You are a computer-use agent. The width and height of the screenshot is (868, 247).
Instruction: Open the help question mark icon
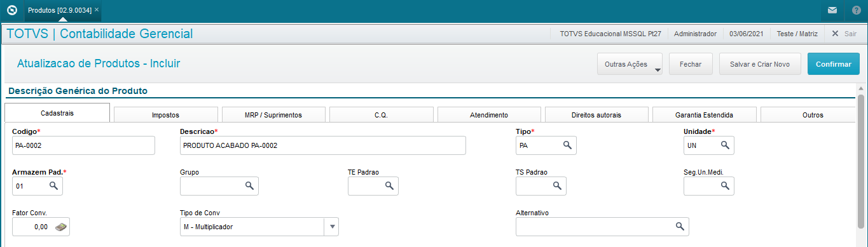(x=856, y=11)
